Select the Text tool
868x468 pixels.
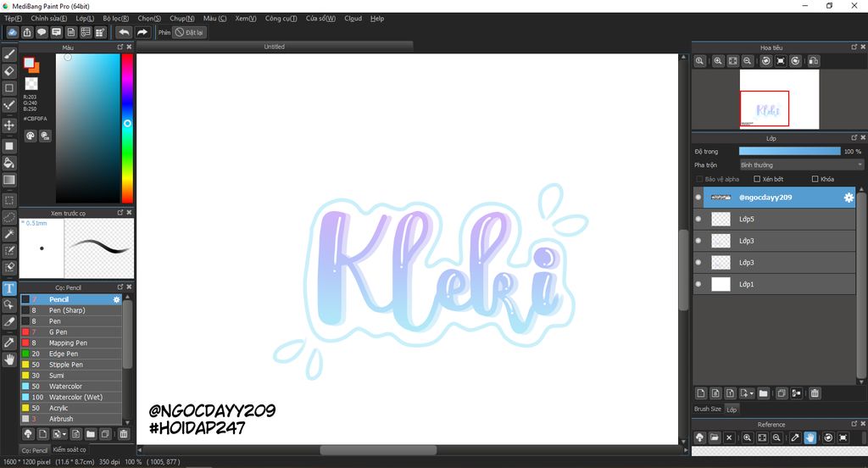[x=9, y=288]
